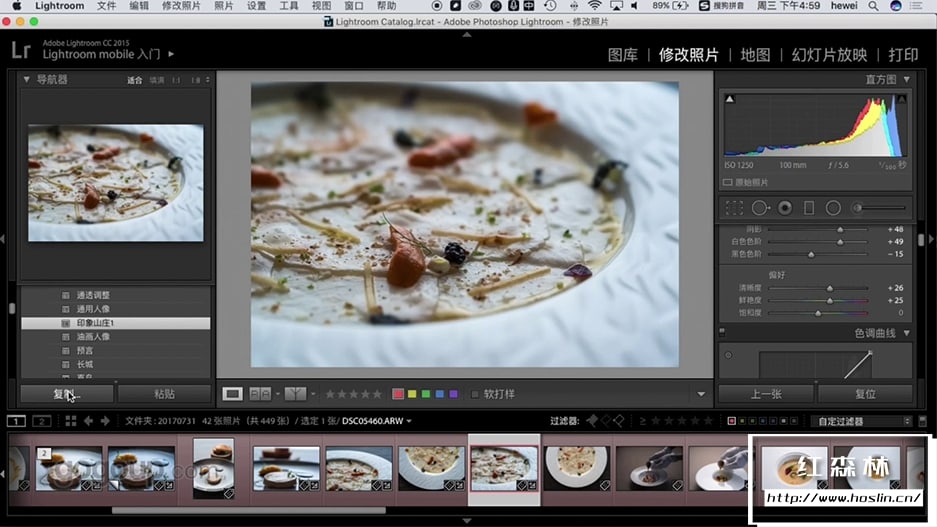Enable the 软打样 soft proofing checkbox

click(x=475, y=394)
